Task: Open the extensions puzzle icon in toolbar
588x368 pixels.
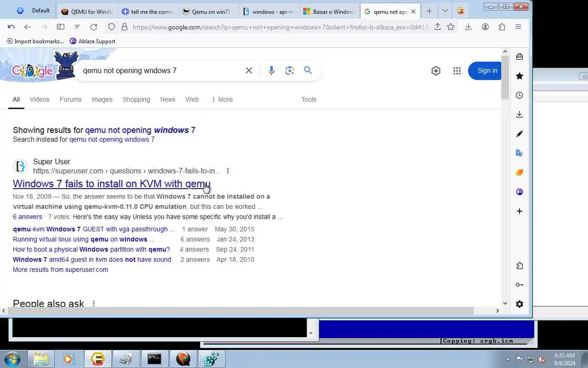Action: [x=502, y=27]
